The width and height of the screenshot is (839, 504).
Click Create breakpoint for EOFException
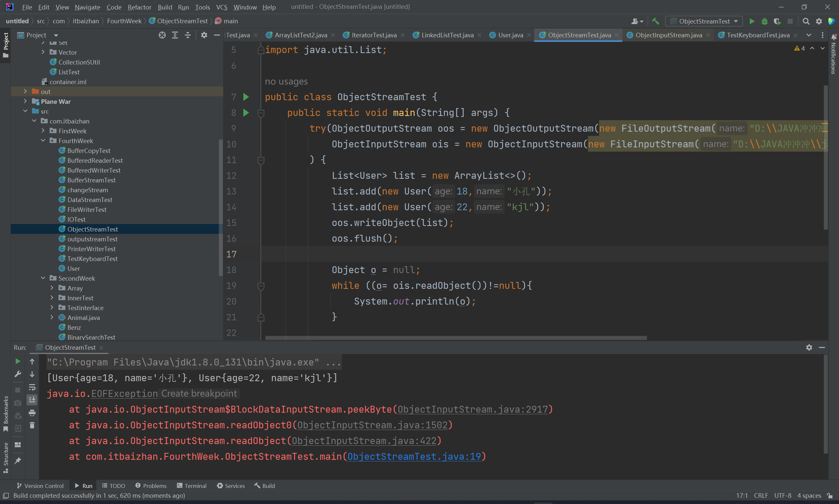click(199, 394)
